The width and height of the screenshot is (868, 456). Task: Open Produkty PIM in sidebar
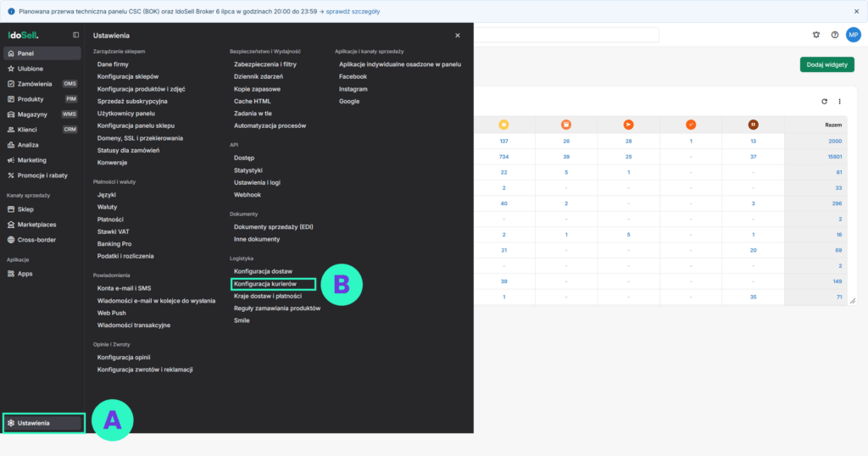point(42,99)
